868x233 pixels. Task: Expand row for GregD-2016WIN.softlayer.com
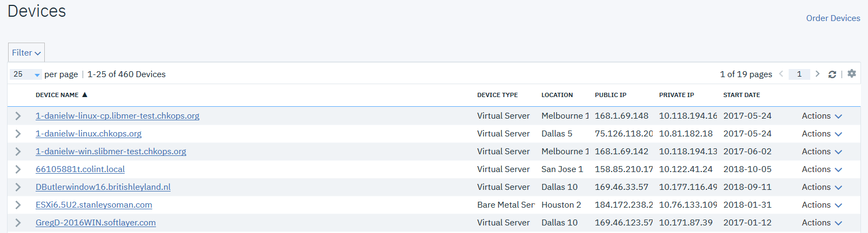pos(18,223)
